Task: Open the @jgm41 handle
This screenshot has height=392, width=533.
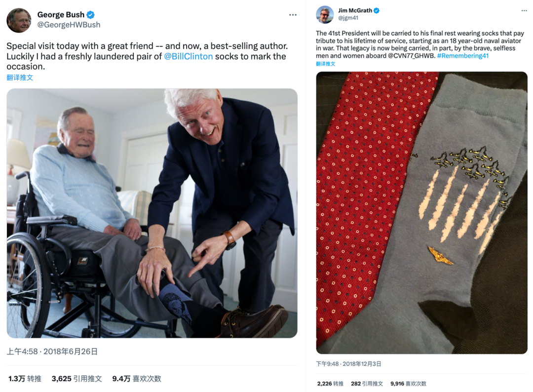Action: tap(348, 18)
